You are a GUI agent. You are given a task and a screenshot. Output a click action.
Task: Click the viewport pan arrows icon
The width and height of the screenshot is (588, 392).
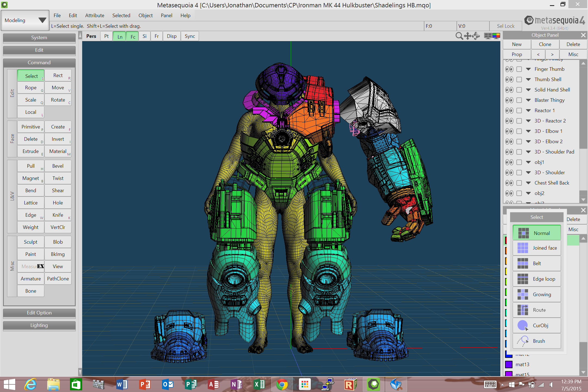pos(468,36)
